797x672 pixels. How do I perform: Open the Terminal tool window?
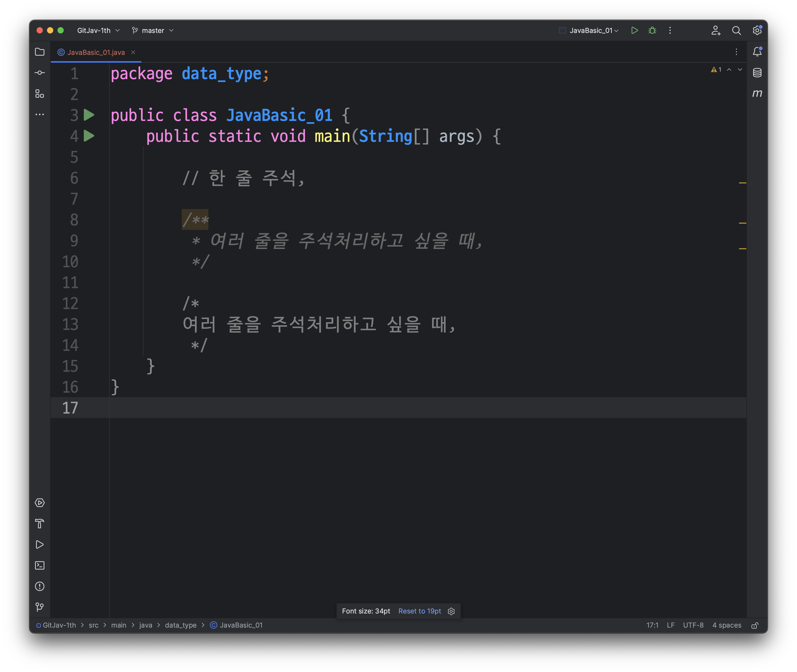tap(40, 565)
